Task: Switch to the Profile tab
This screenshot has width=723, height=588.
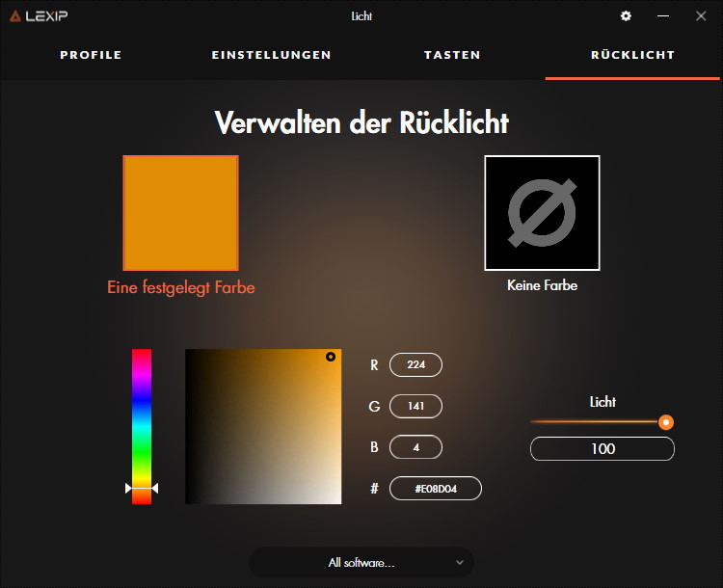Action: click(91, 55)
